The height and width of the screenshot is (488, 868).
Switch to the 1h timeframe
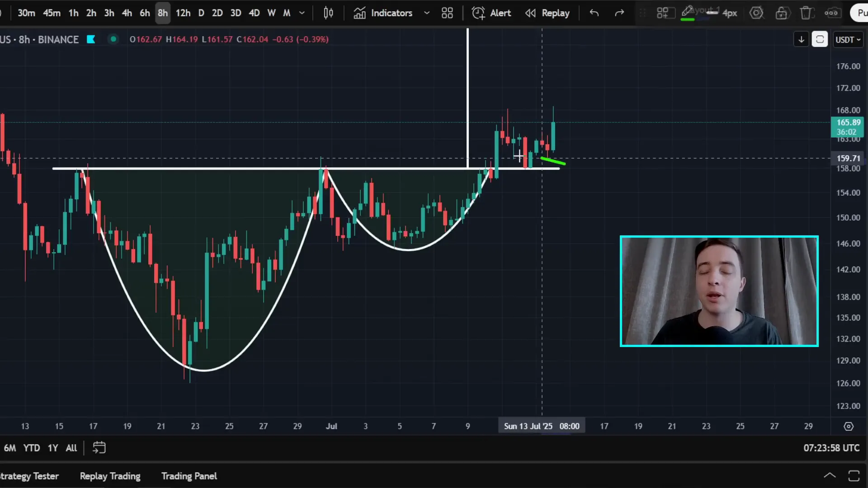tap(73, 13)
